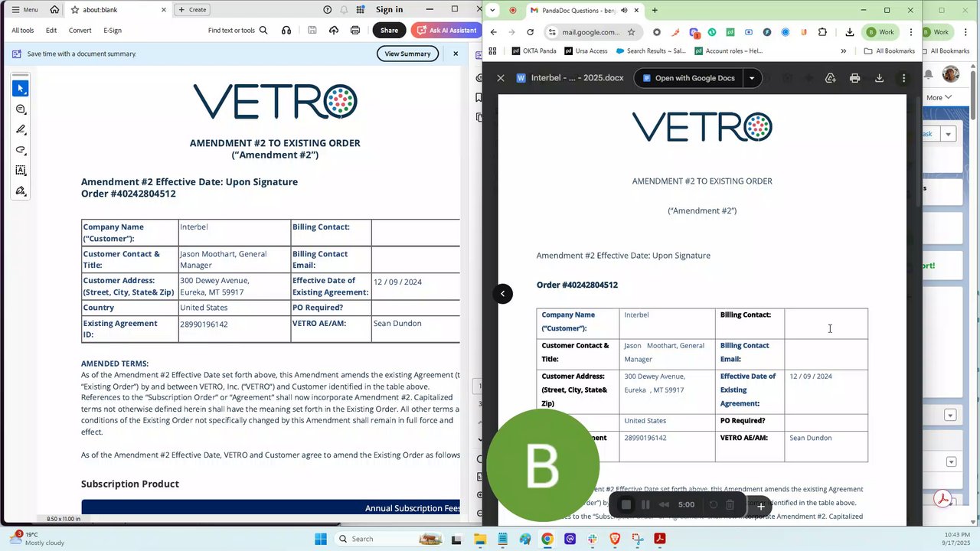
Task: Star the about:blank document tab
Action: 74,10
